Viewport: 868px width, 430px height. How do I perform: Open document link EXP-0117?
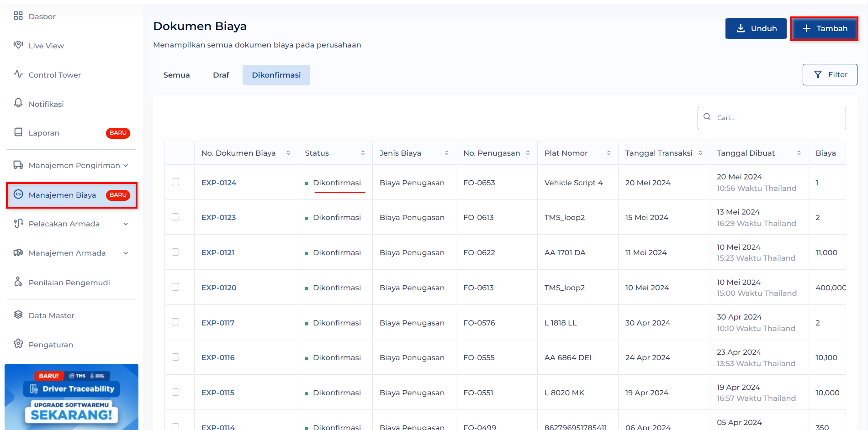click(218, 323)
